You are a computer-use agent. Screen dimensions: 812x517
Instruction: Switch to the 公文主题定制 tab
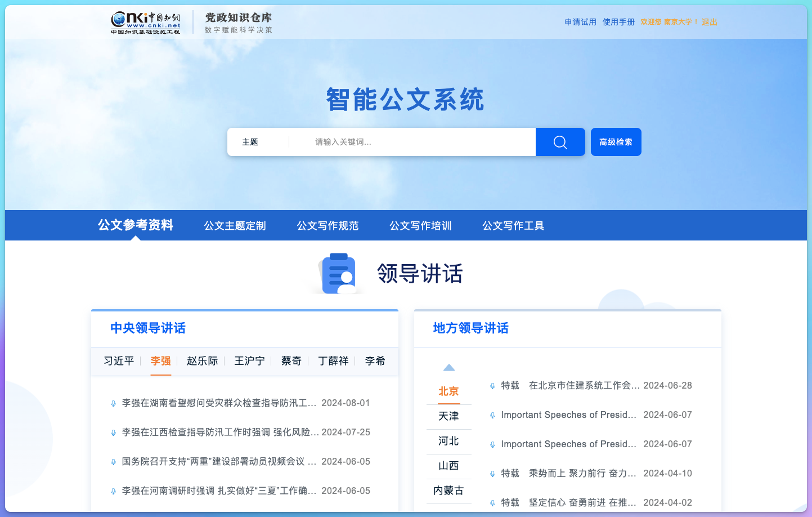(x=235, y=225)
